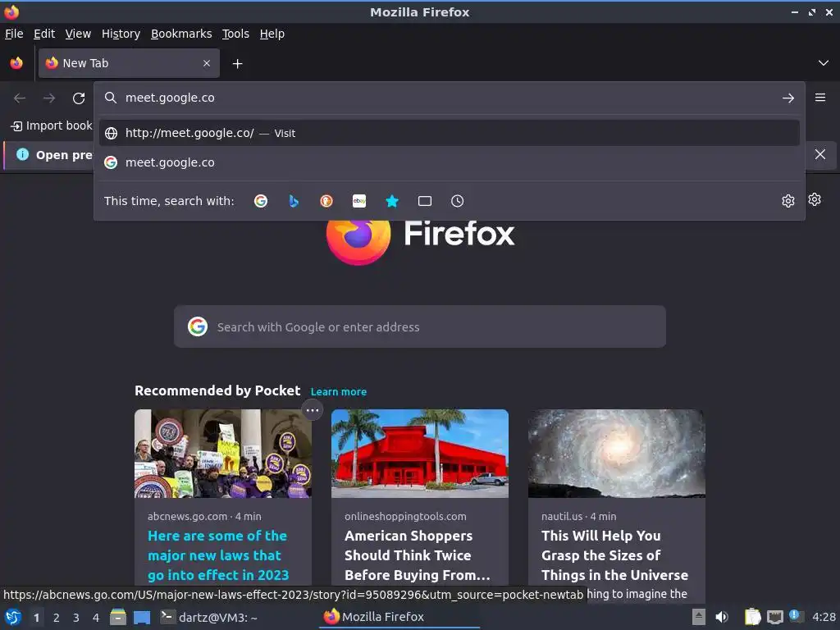The width and height of the screenshot is (840, 630).
Task: Select the New Tab tab
Action: pyautogui.click(x=129, y=63)
